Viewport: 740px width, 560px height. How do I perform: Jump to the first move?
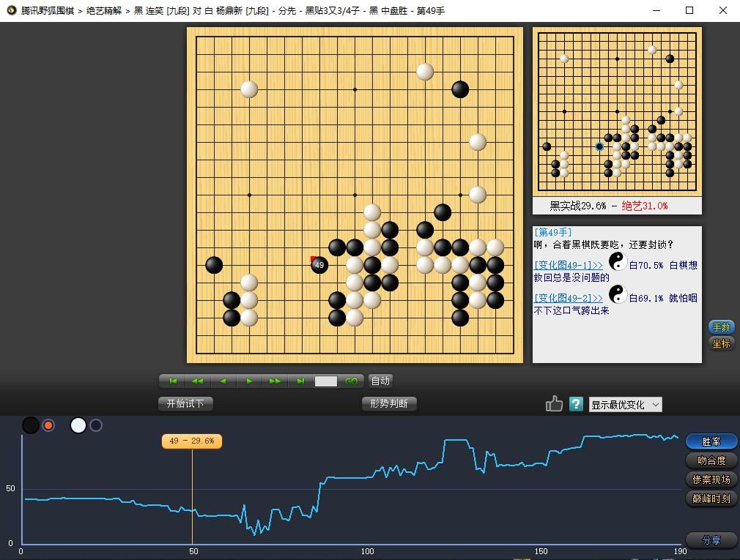(x=173, y=381)
